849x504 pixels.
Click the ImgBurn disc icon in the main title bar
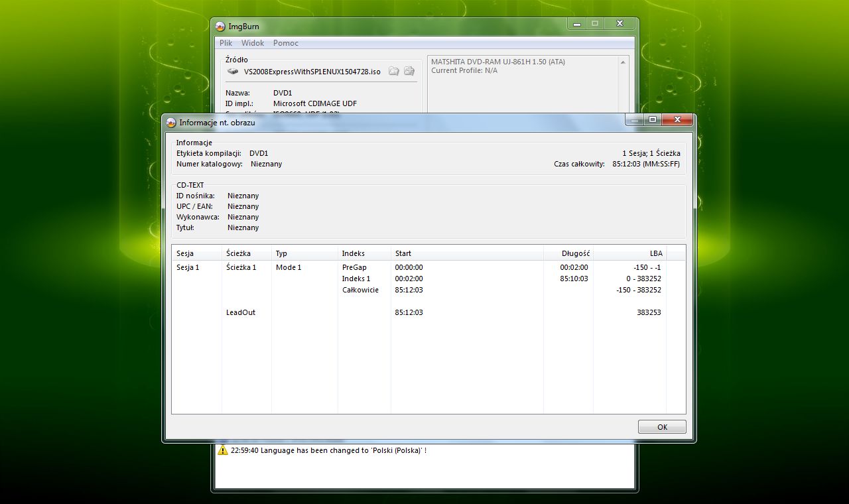[x=222, y=27]
